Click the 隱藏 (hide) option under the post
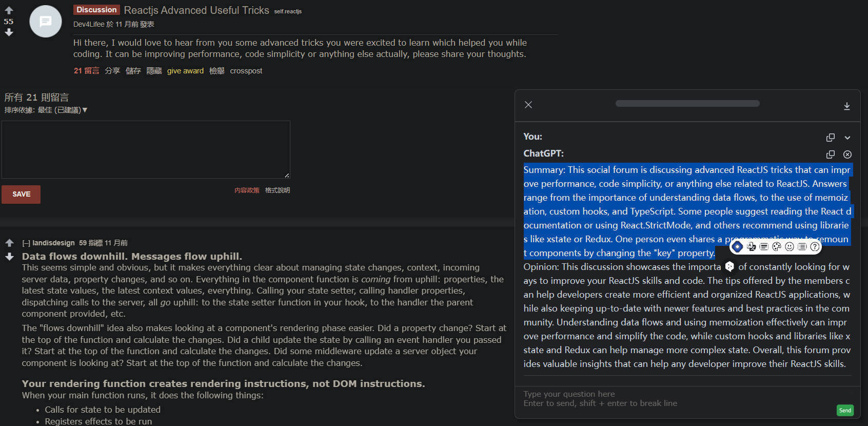868x426 pixels. click(x=154, y=71)
